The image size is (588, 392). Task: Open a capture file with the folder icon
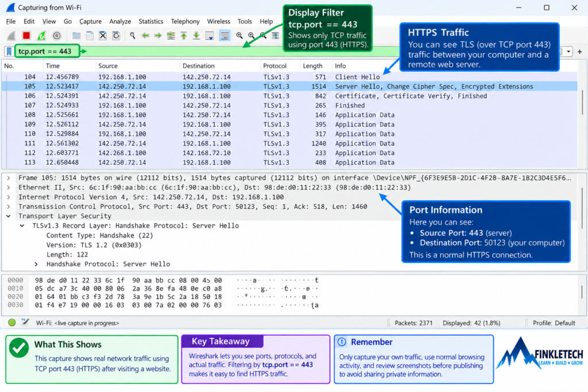click(x=76, y=36)
